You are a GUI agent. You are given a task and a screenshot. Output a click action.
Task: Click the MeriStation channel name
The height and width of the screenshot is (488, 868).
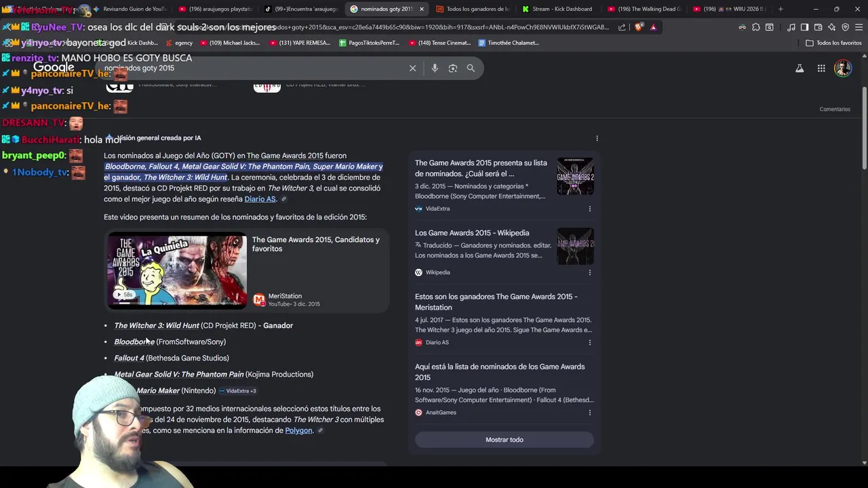(x=285, y=296)
